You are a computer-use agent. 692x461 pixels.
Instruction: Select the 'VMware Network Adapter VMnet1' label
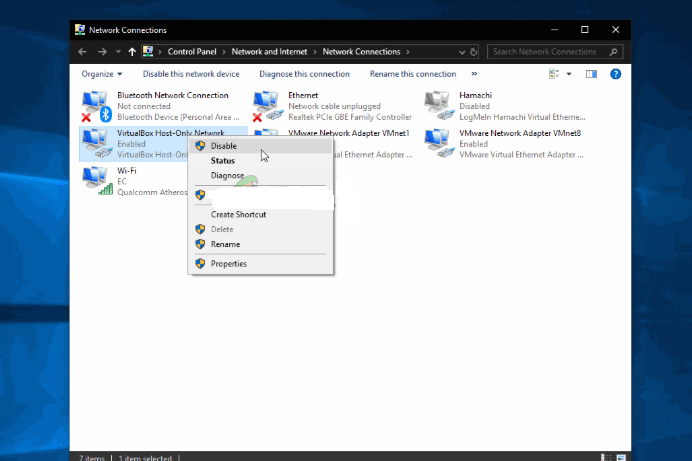(349, 133)
